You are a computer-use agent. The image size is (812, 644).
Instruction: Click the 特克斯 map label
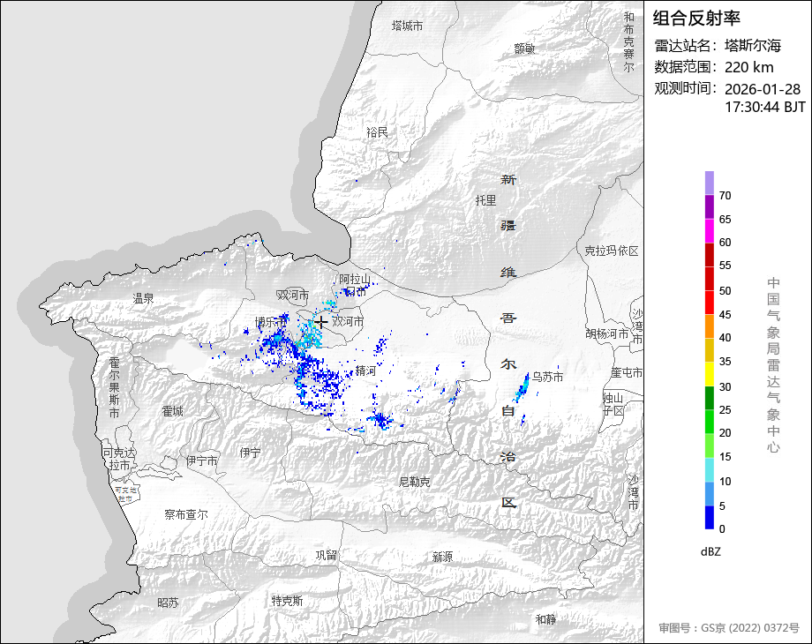[x=288, y=601]
